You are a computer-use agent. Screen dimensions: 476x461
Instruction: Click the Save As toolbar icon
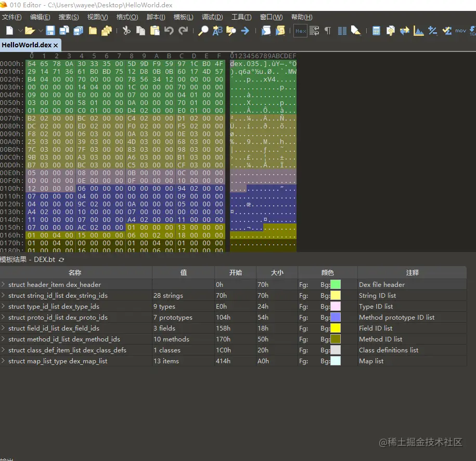click(64, 31)
